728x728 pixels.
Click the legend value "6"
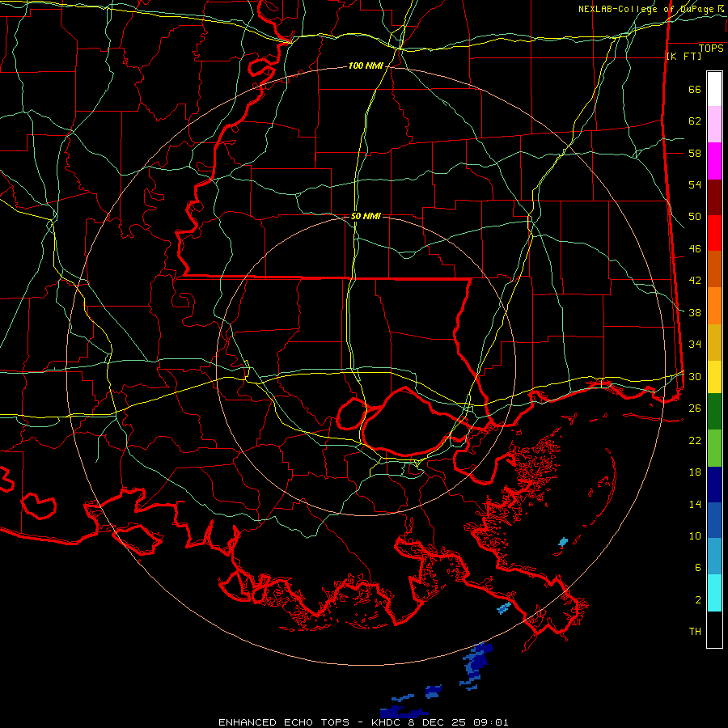(698, 567)
